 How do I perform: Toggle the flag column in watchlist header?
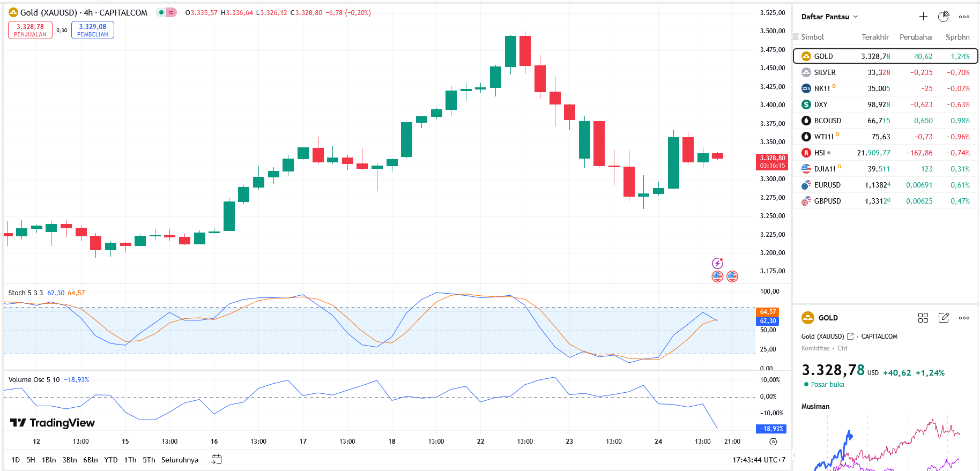(796, 37)
